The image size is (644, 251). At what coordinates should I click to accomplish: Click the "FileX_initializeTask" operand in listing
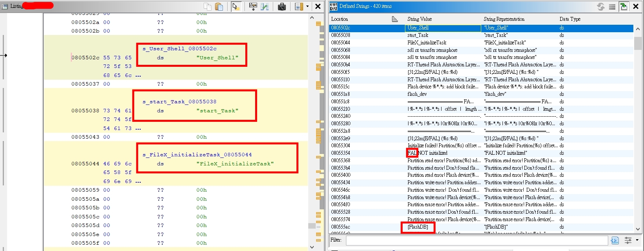(235, 164)
